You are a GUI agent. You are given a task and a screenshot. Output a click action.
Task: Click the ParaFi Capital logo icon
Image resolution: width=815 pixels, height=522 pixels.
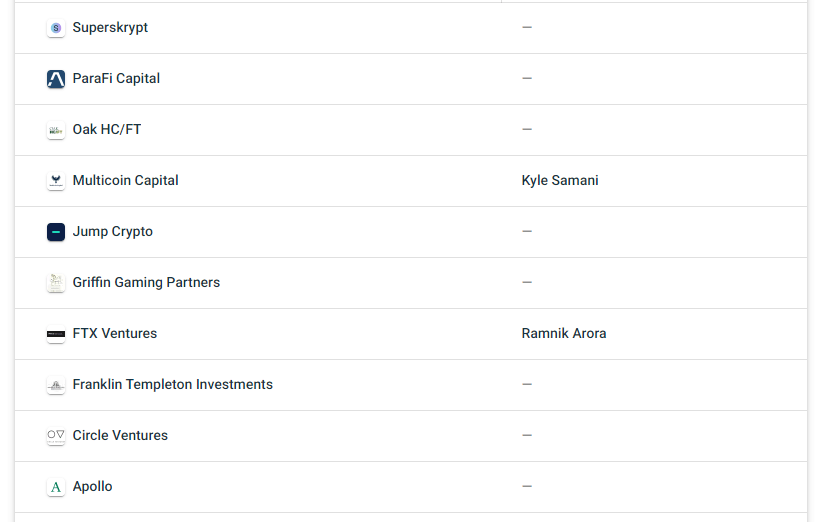[56, 79]
